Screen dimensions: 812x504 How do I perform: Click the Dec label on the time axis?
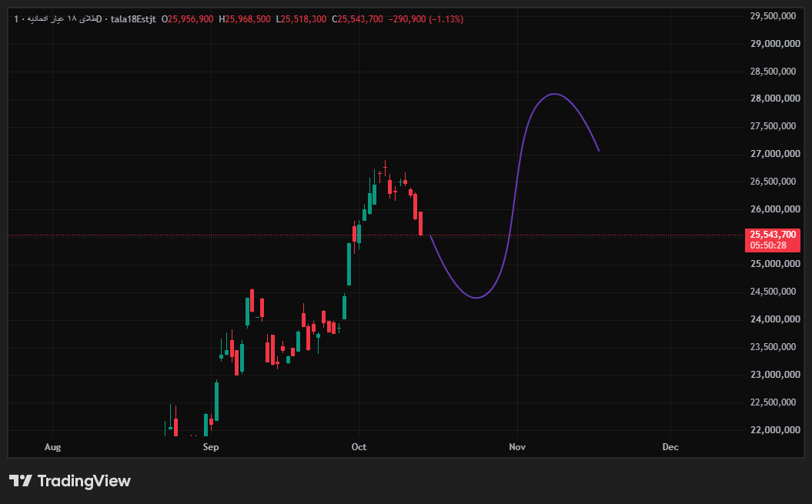click(670, 447)
